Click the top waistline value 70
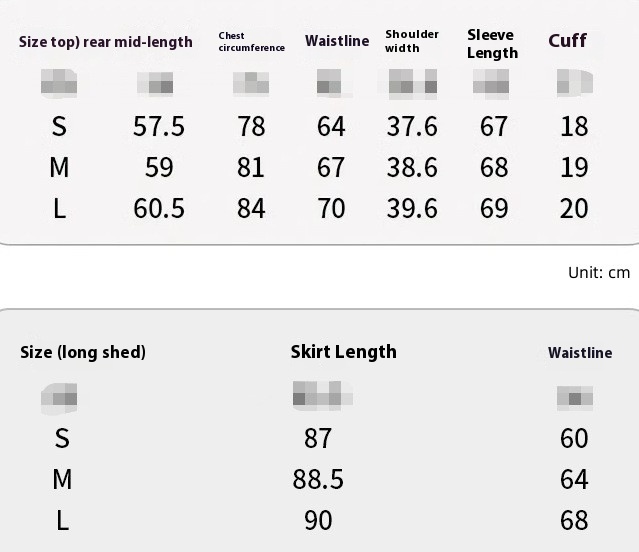This screenshot has width=639, height=552. pyautogui.click(x=331, y=208)
